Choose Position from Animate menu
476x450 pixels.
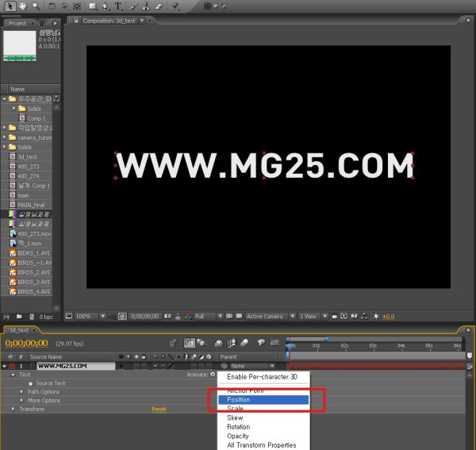click(263, 399)
